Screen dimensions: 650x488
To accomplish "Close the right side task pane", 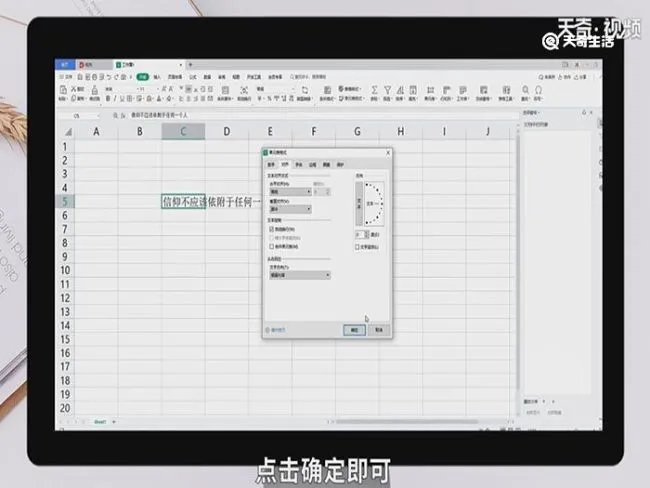I will [x=591, y=112].
